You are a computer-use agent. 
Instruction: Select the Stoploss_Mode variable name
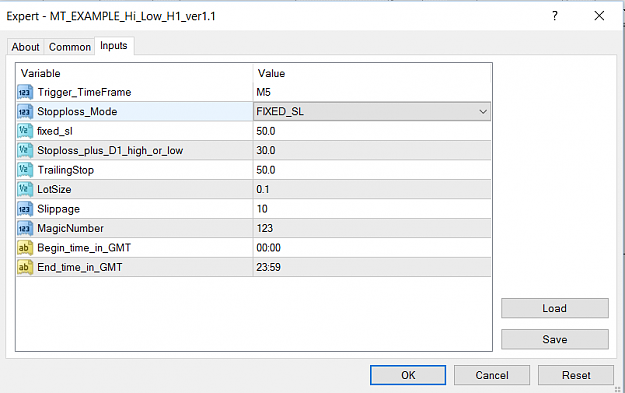point(77,112)
